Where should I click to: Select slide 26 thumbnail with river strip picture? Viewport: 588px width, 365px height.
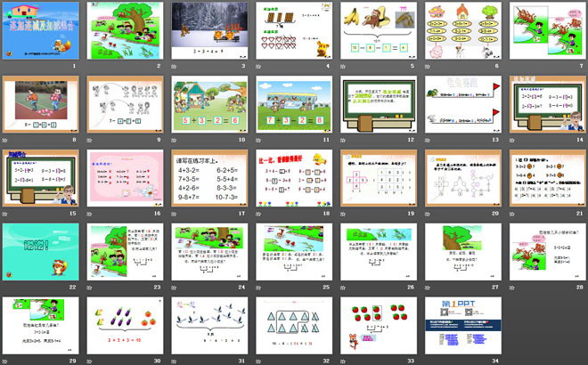click(379, 252)
